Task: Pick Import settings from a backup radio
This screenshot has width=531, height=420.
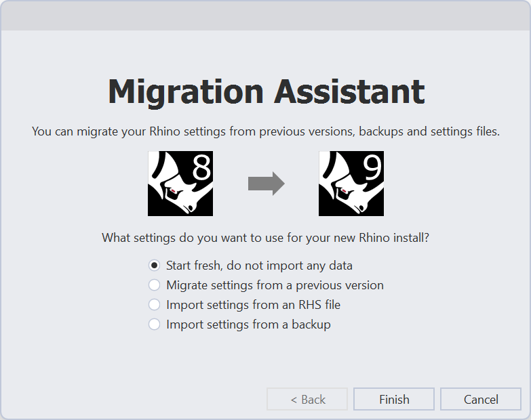Action: click(154, 324)
